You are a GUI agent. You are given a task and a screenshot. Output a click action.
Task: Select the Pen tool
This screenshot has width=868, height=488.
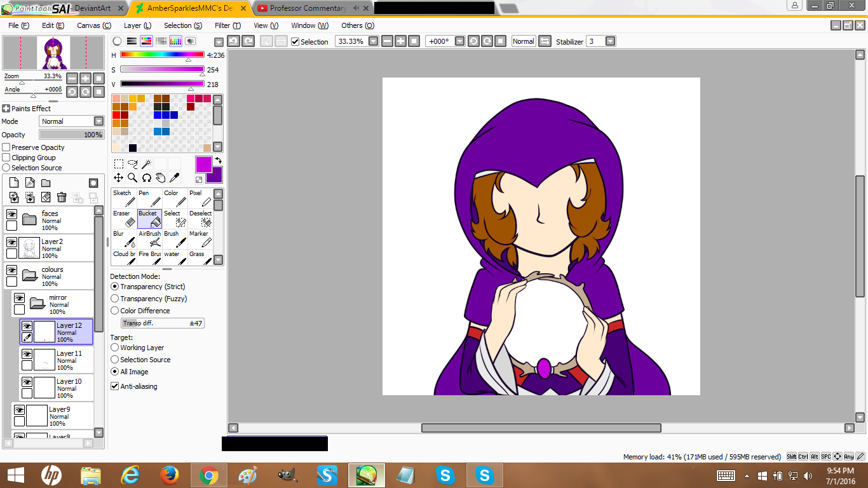tap(149, 198)
